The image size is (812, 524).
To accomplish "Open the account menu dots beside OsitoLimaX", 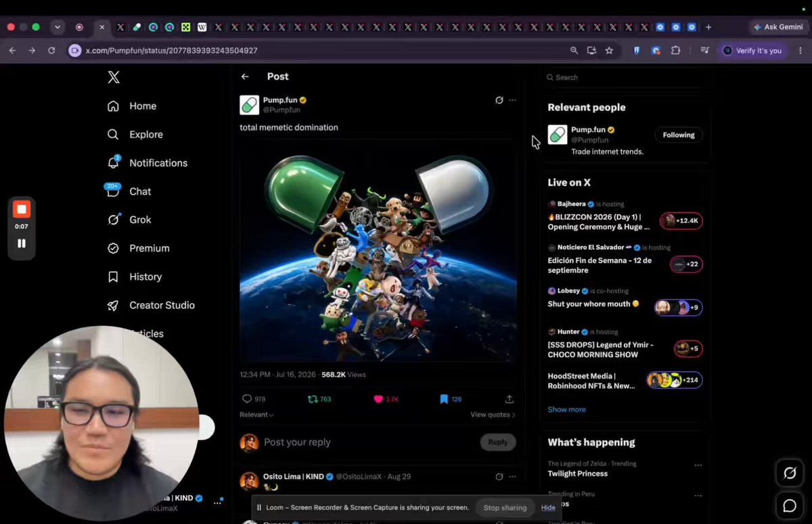I will click(218, 502).
